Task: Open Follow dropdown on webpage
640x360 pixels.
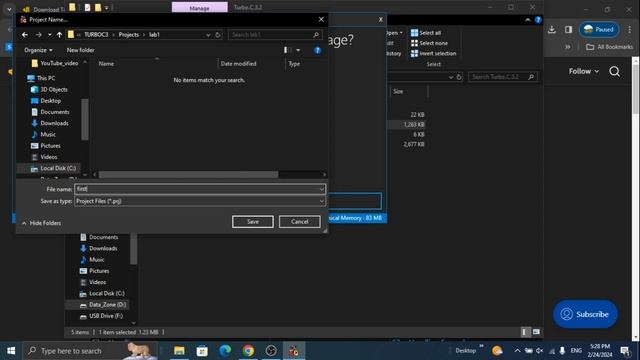Action: [584, 71]
